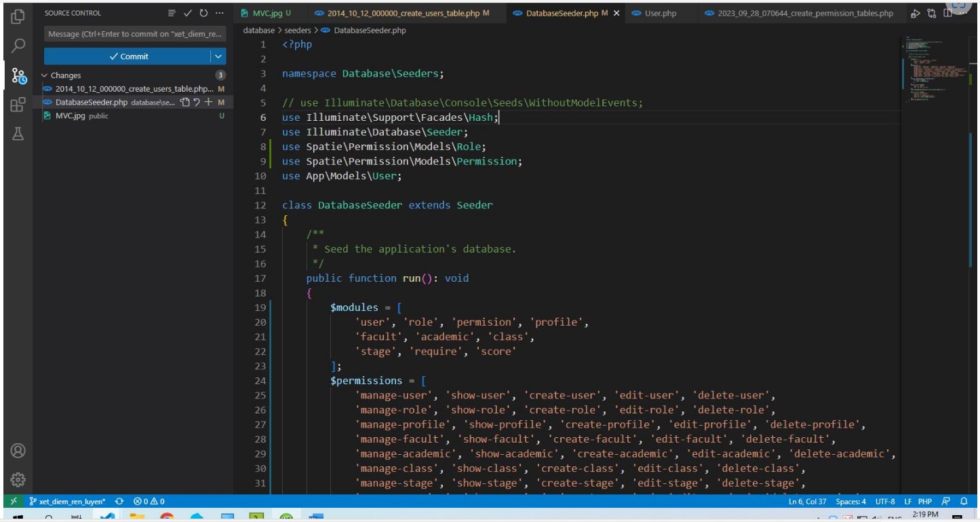Open the Testing flask icon view
Viewport: 980px width, 522px height.
tap(18, 134)
